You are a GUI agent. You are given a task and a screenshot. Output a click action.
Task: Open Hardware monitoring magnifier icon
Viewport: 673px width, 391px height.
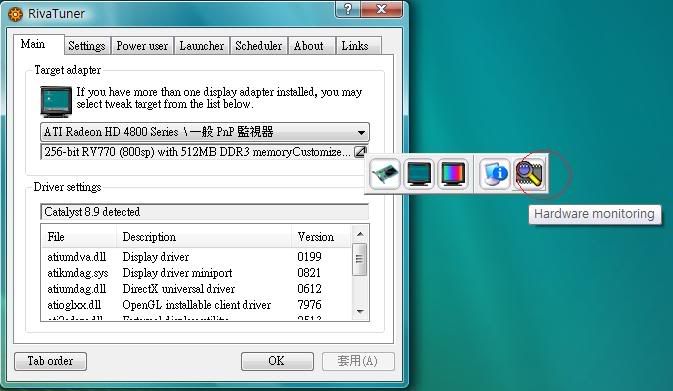click(x=530, y=174)
